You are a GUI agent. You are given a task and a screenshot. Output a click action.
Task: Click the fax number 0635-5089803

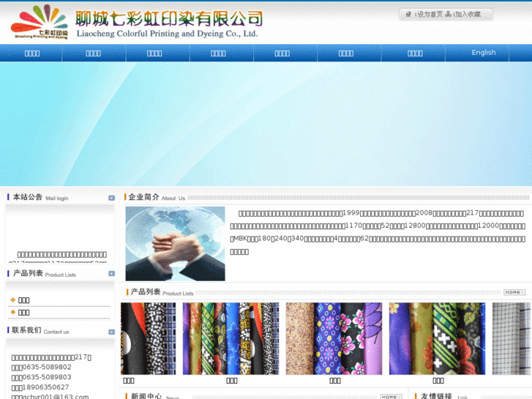pos(47,377)
